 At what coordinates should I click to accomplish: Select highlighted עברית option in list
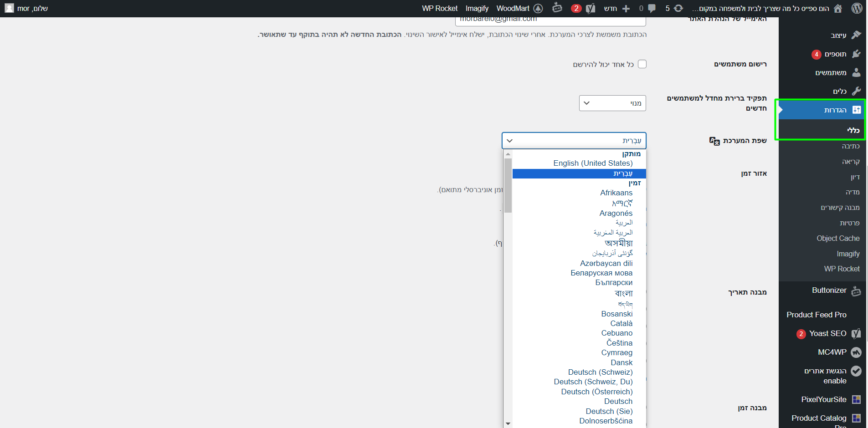pyautogui.click(x=579, y=173)
